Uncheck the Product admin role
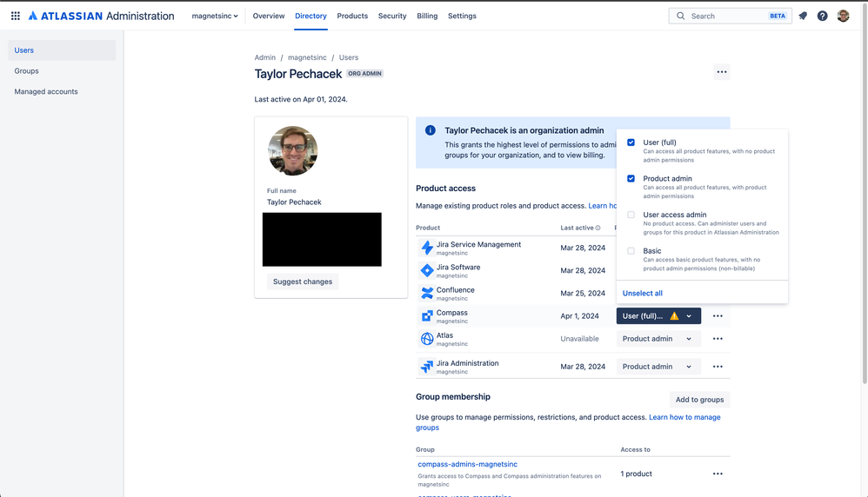 pyautogui.click(x=631, y=179)
